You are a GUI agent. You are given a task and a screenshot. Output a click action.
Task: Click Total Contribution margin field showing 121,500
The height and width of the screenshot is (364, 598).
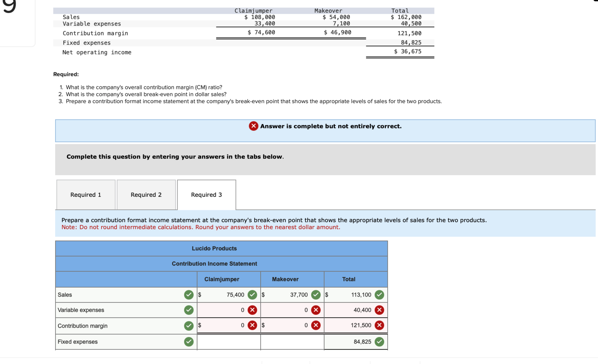(x=356, y=325)
